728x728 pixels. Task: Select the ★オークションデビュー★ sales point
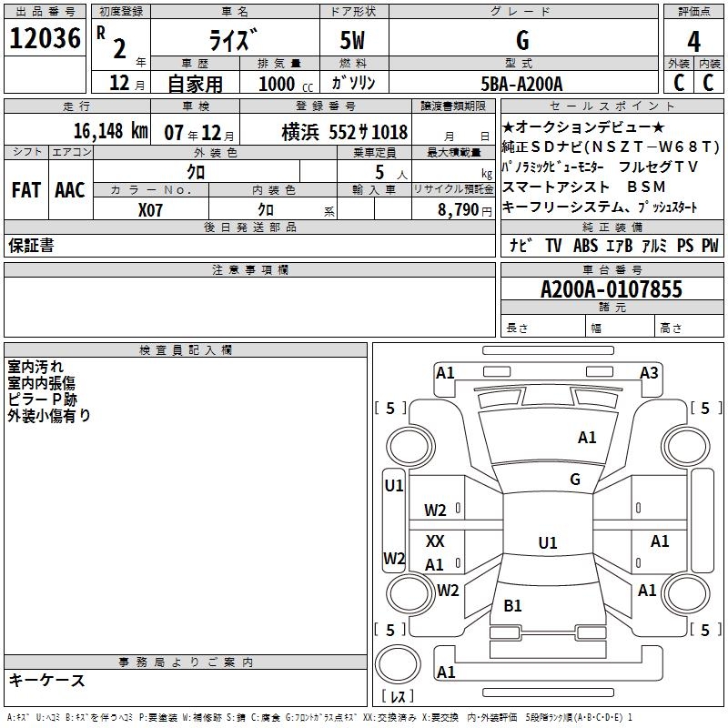point(583,126)
